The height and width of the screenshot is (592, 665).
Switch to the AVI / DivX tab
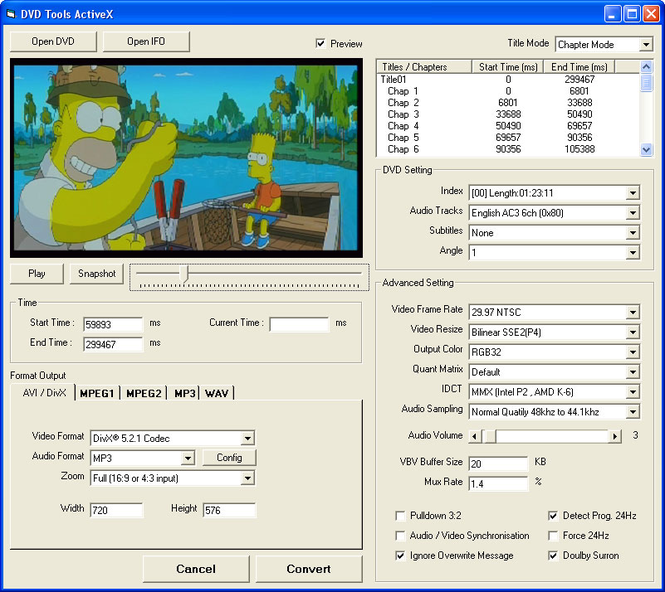tap(44, 393)
